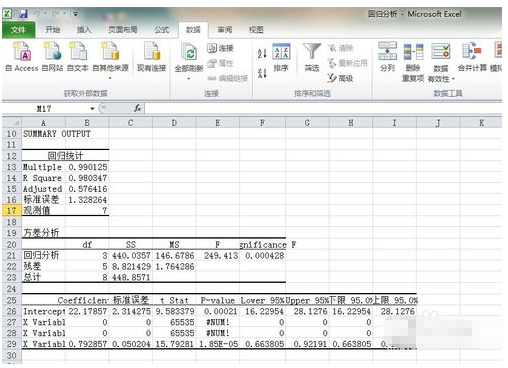The image size is (508, 368).
Task: Click the 标准误差 value 1.328264
Action: 88,200
